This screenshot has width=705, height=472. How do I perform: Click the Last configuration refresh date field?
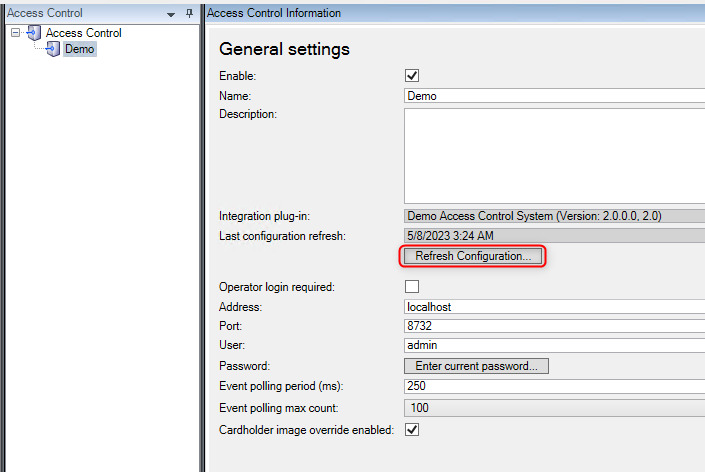tap(553, 235)
